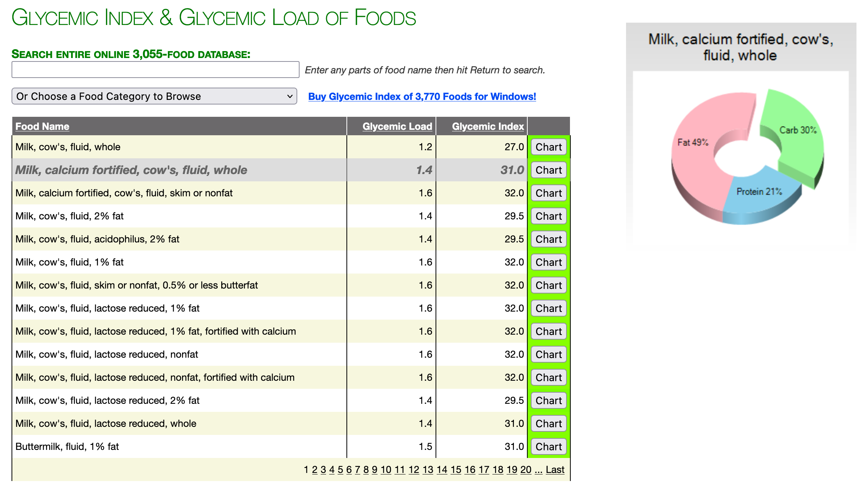The width and height of the screenshot is (868, 491).
Task: Open the Food Category to Browse dropdown
Action: [154, 96]
